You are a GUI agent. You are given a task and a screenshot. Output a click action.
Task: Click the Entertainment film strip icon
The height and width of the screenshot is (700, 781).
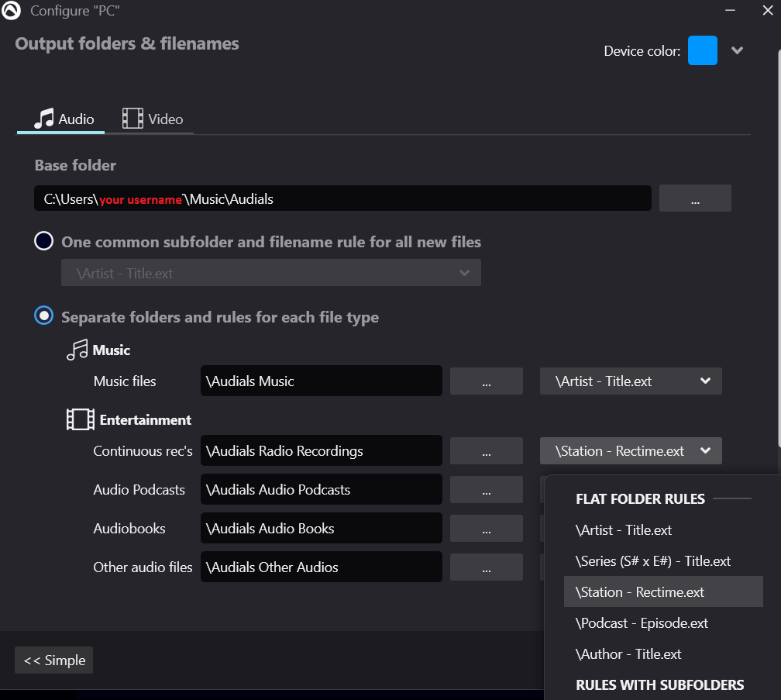click(x=81, y=419)
